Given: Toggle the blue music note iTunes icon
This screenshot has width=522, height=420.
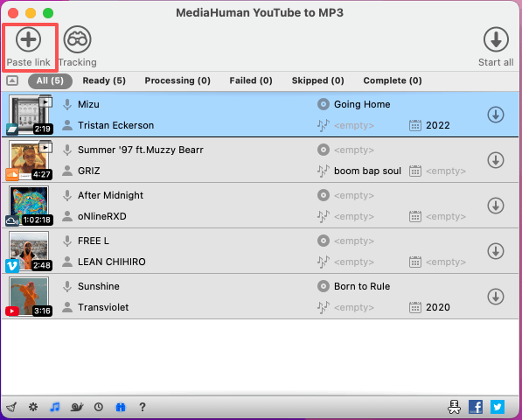Looking at the screenshot, I should pyautogui.click(x=55, y=407).
